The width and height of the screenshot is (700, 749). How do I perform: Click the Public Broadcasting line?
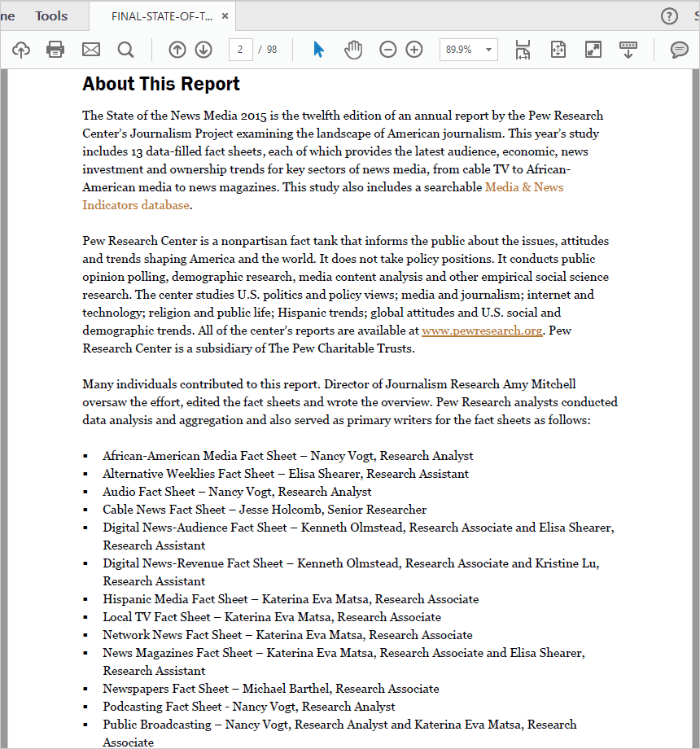coord(339,734)
